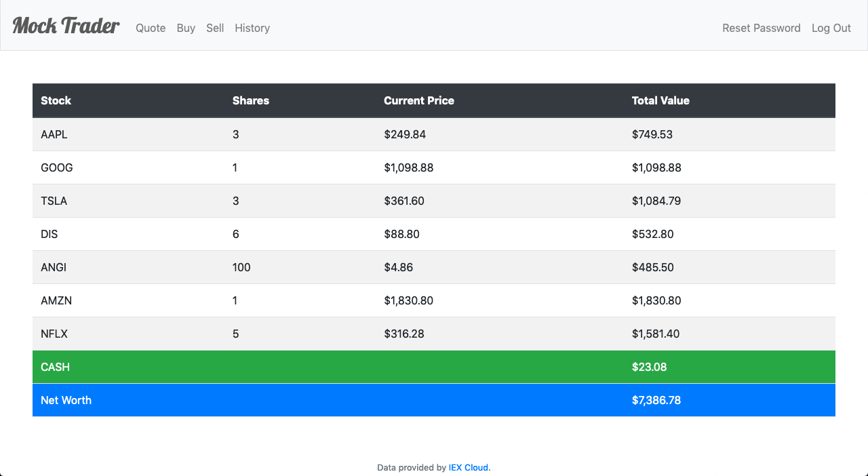Click the Net Worth row label
868x476 pixels.
66,400
